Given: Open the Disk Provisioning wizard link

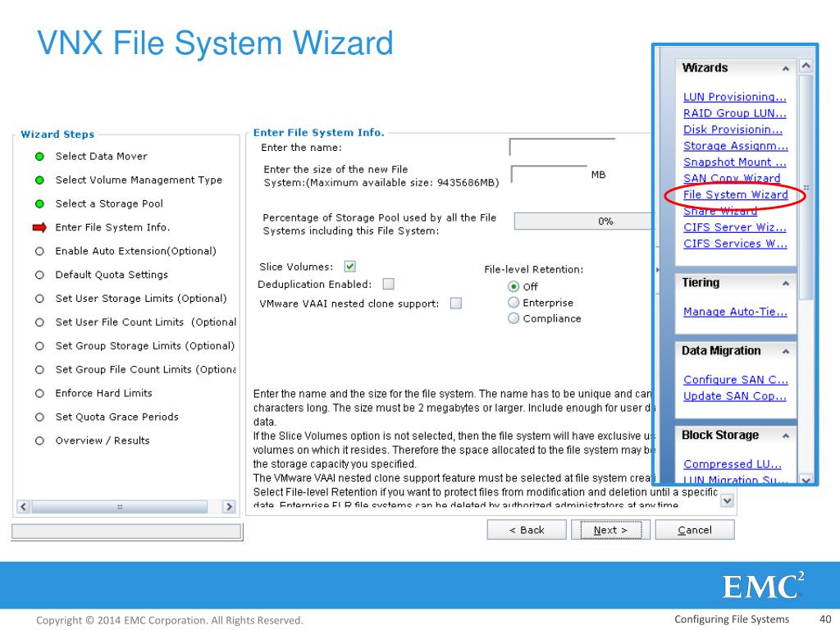Looking at the screenshot, I should (733, 130).
